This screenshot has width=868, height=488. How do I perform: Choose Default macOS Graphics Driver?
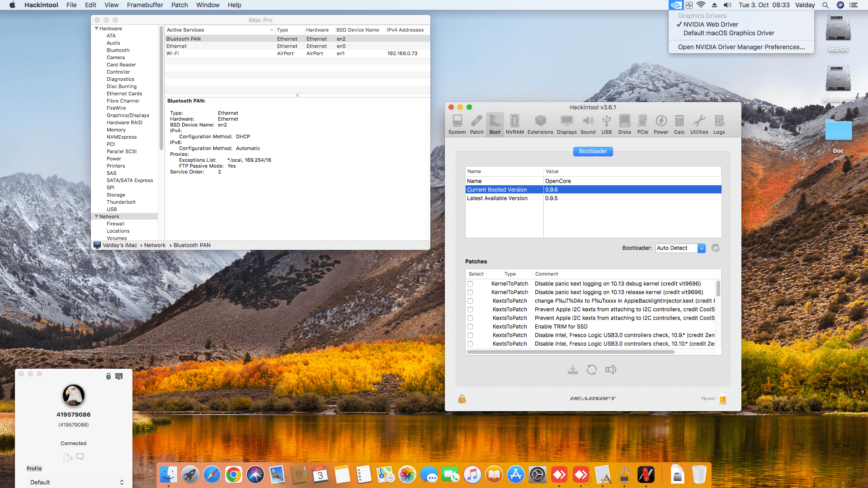729,33
